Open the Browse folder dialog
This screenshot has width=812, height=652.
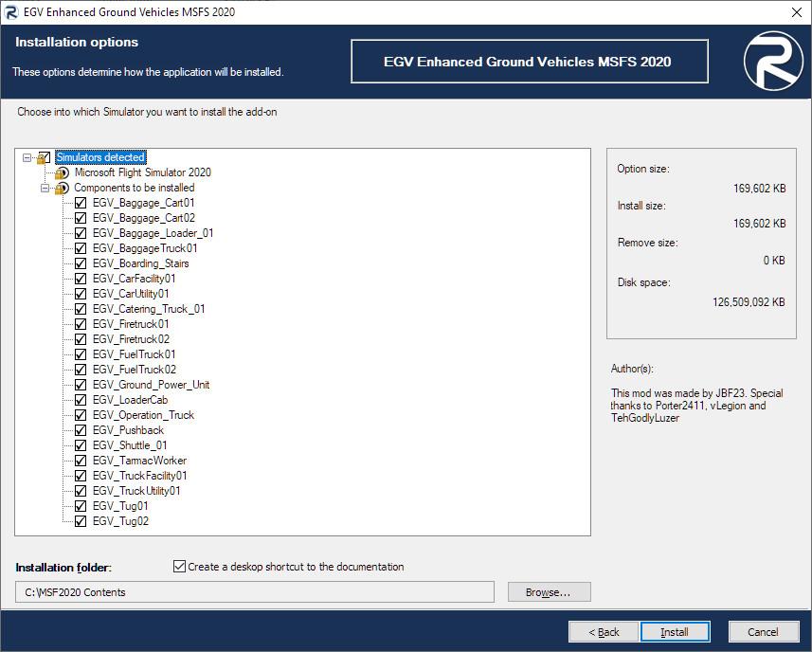pos(549,592)
